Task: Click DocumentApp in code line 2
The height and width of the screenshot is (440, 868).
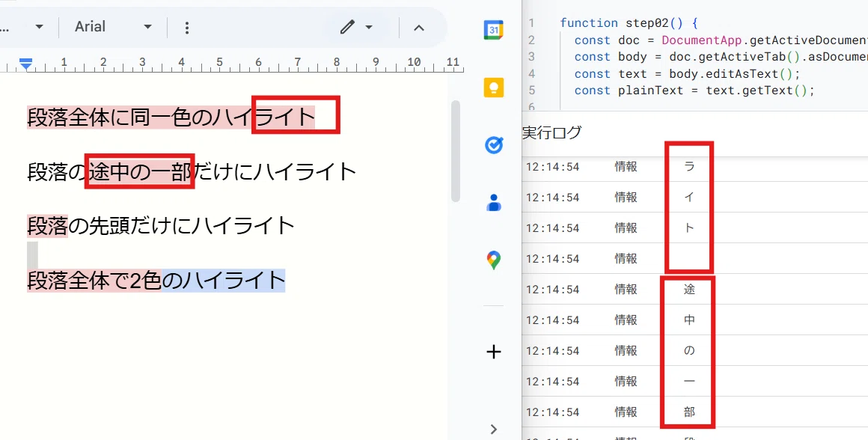Action: [701, 40]
